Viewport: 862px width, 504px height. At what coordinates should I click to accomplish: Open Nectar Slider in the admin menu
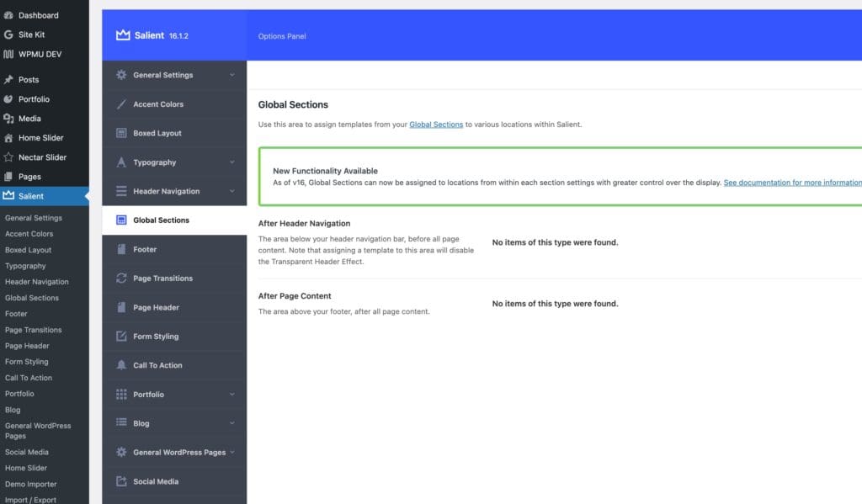pos(42,157)
